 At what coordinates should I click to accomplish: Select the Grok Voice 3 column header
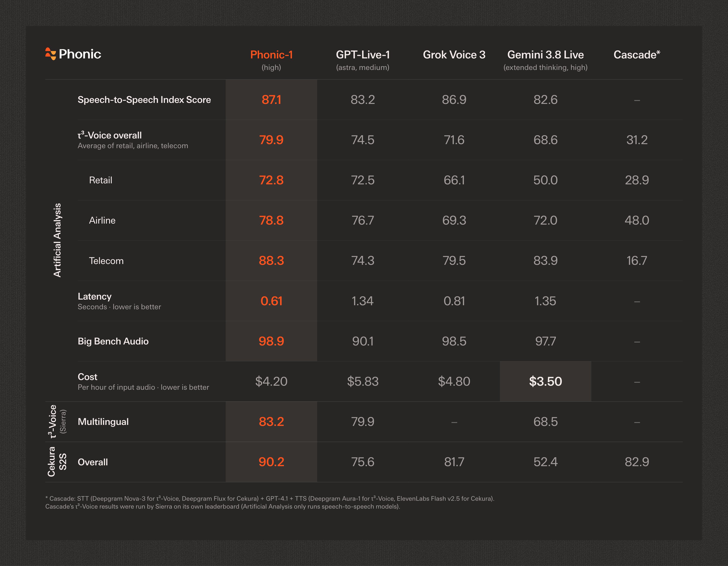tap(454, 55)
